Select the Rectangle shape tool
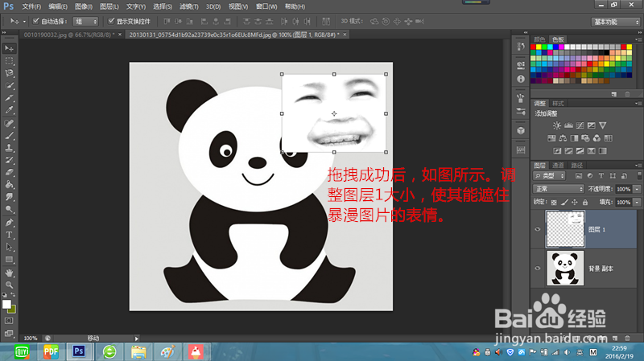This screenshot has width=644, height=361. click(9, 260)
